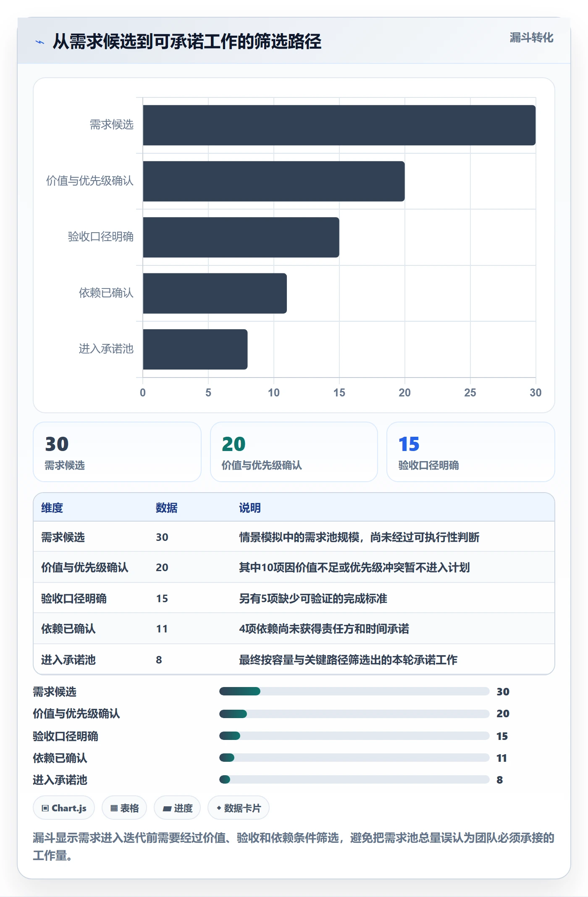Click table cell value 11
Viewport: 588px width, 897px height.
point(162,629)
